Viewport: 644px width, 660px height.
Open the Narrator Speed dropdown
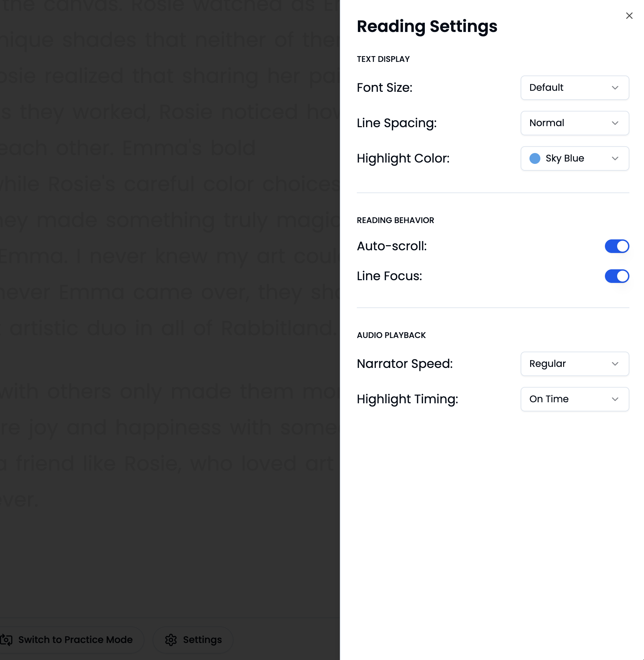click(x=574, y=364)
